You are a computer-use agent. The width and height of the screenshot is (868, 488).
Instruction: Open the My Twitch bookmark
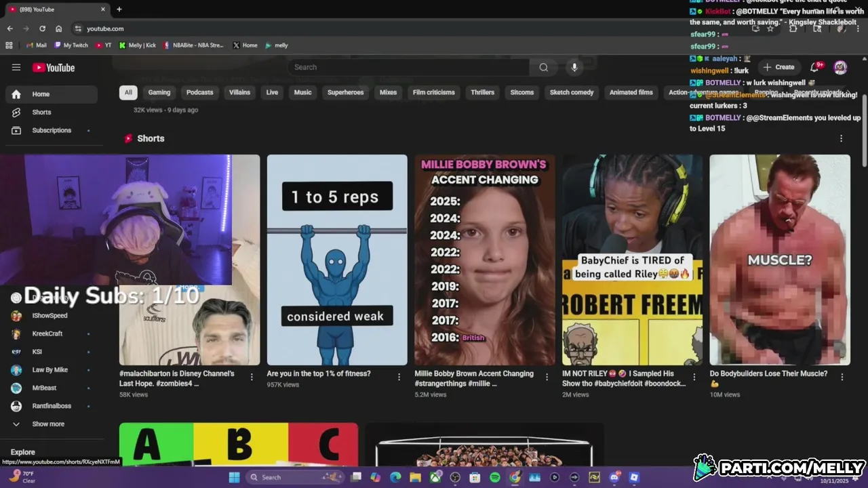(x=71, y=45)
